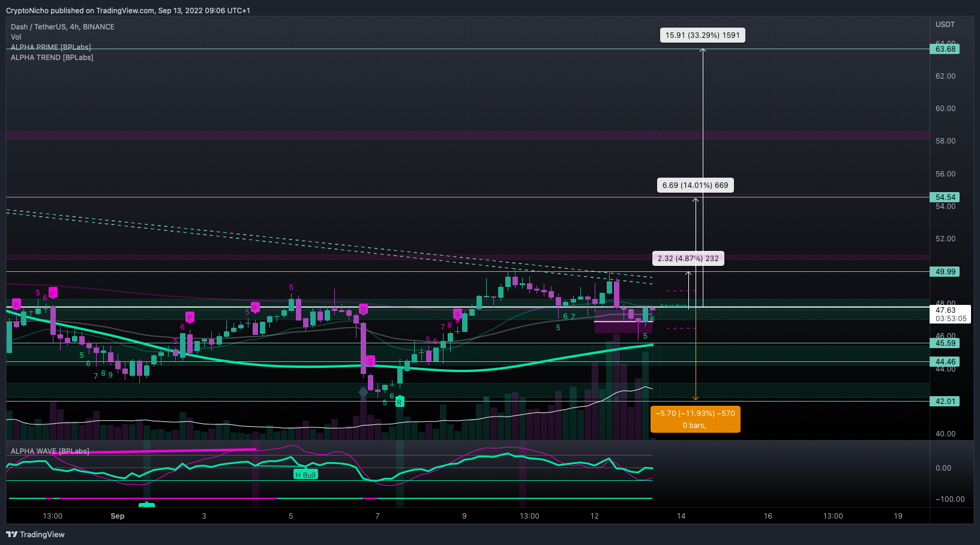Select the Dash / TetherUS symbol title
980x545 pixels.
point(62,27)
